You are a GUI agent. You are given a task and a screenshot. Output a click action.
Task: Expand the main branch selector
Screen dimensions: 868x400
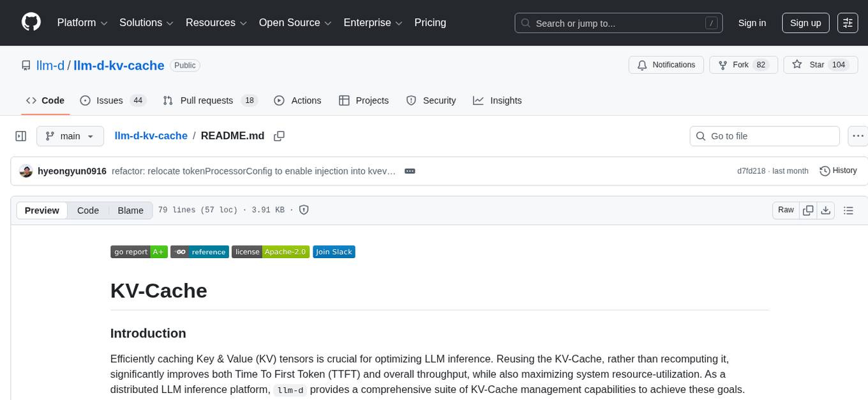tap(70, 135)
